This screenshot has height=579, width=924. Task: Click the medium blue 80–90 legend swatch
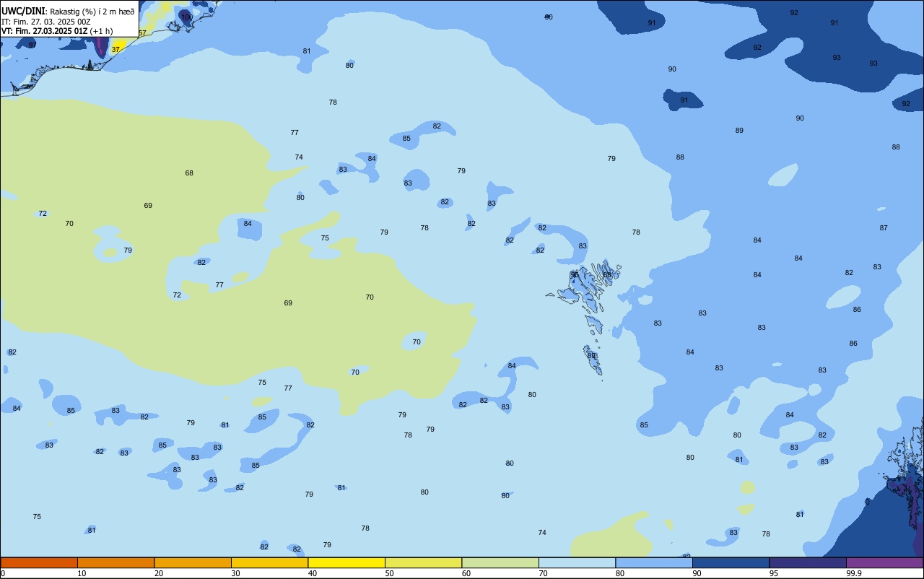click(x=654, y=562)
